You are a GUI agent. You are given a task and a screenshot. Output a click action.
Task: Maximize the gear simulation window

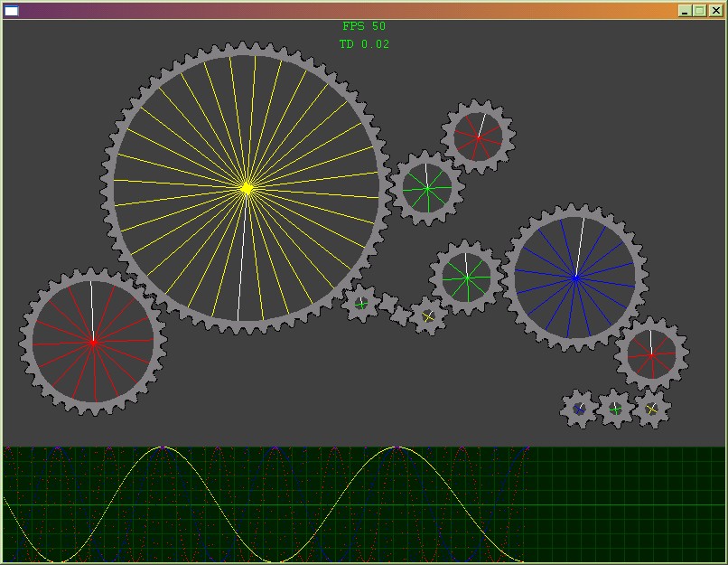[x=700, y=11]
